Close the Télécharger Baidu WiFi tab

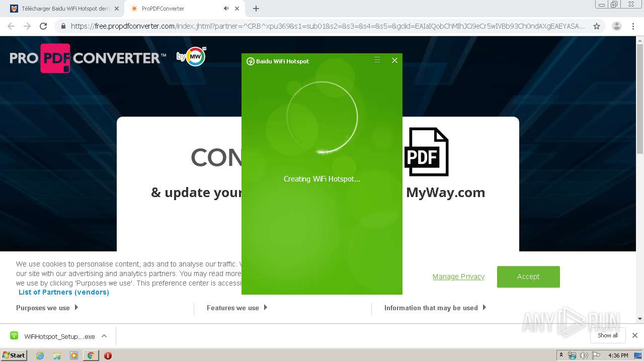coord(117,9)
